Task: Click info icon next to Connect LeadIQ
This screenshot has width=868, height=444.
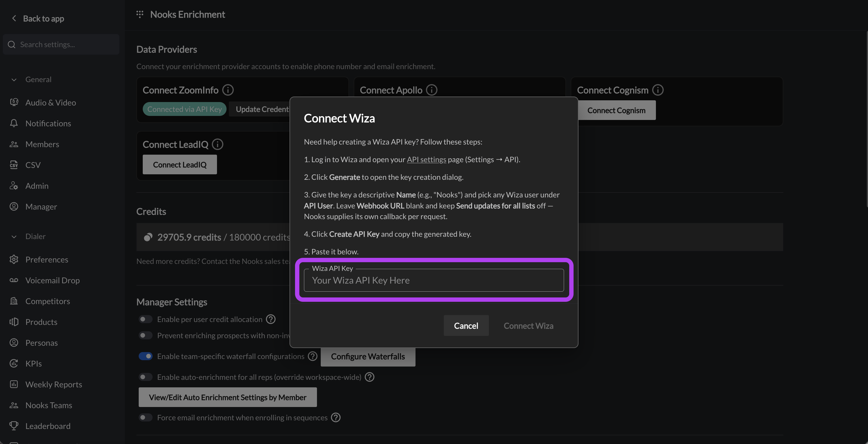Action: (x=218, y=144)
